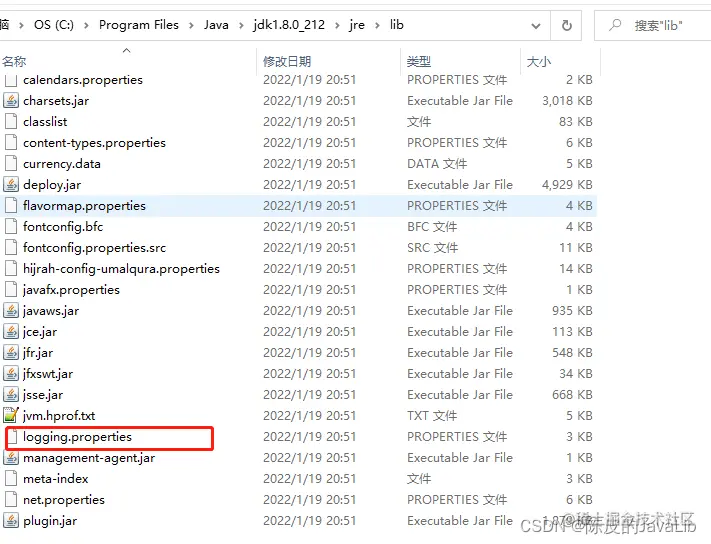This screenshot has width=711, height=544.
Task: Click the javaws.jar file icon
Action: coord(11,311)
